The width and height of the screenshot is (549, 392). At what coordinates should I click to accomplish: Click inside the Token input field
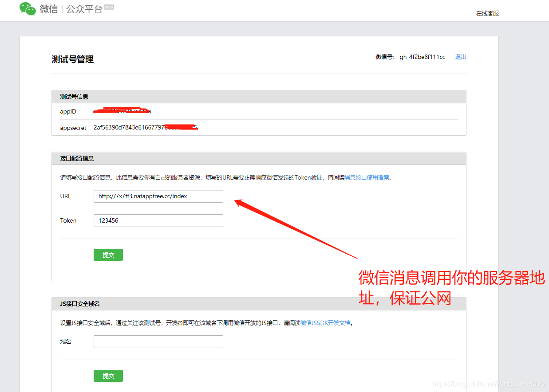(158, 220)
